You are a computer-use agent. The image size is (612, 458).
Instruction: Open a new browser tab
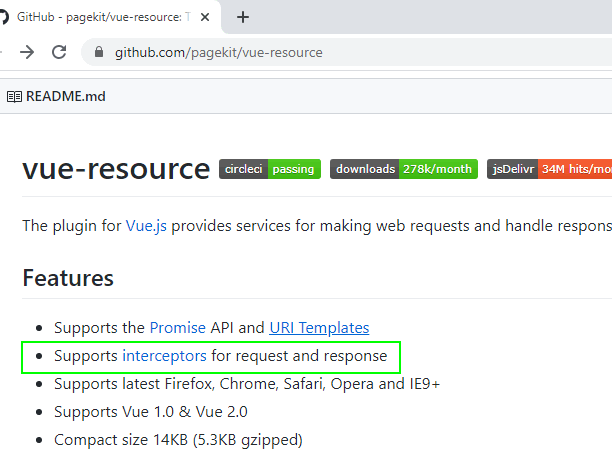tap(243, 17)
